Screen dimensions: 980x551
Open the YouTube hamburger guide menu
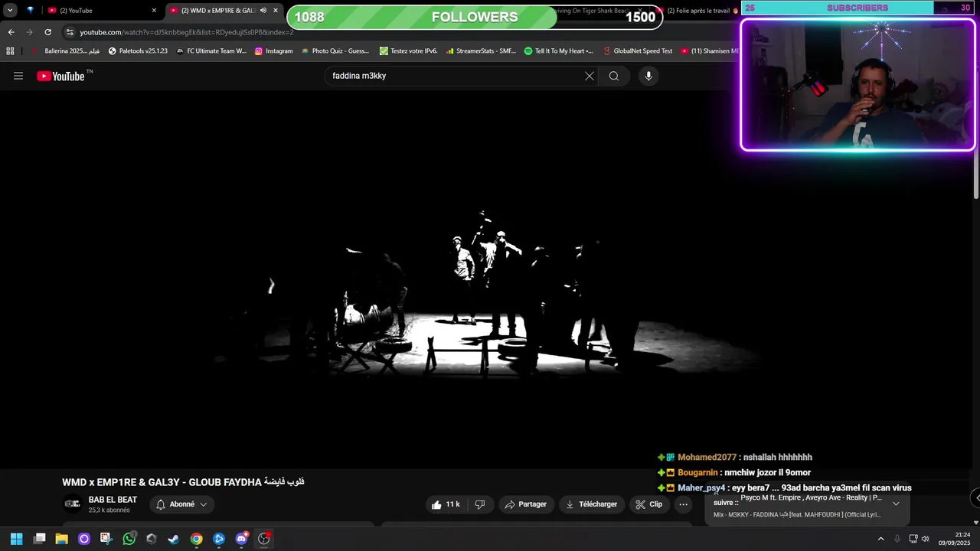[x=18, y=76]
